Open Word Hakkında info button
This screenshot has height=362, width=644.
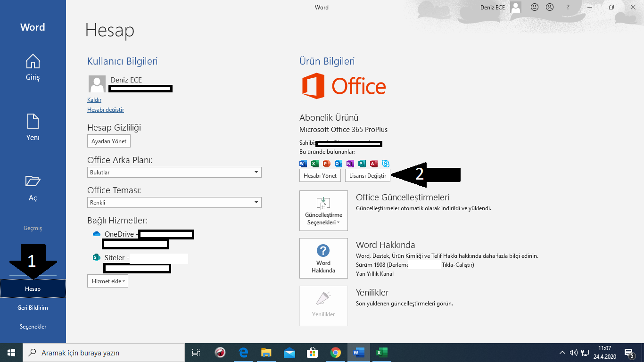tap(323, 258)
